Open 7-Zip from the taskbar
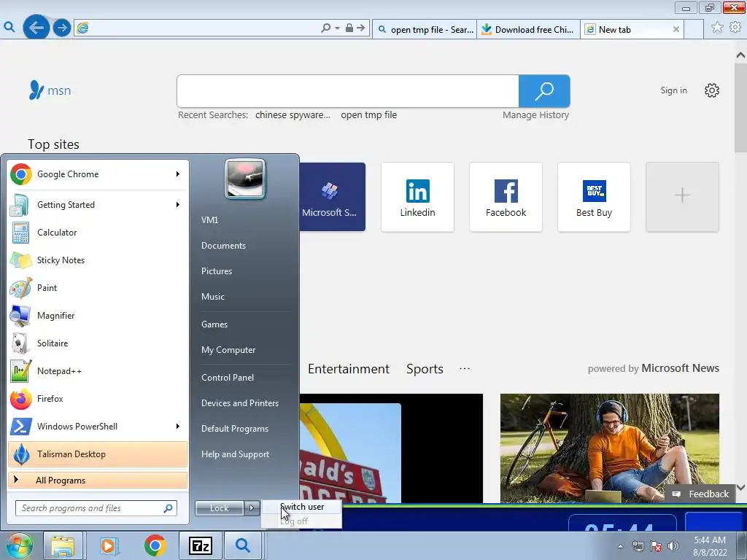Image resolution: width=747 pixels, height=560 pixels. (200, 545)
